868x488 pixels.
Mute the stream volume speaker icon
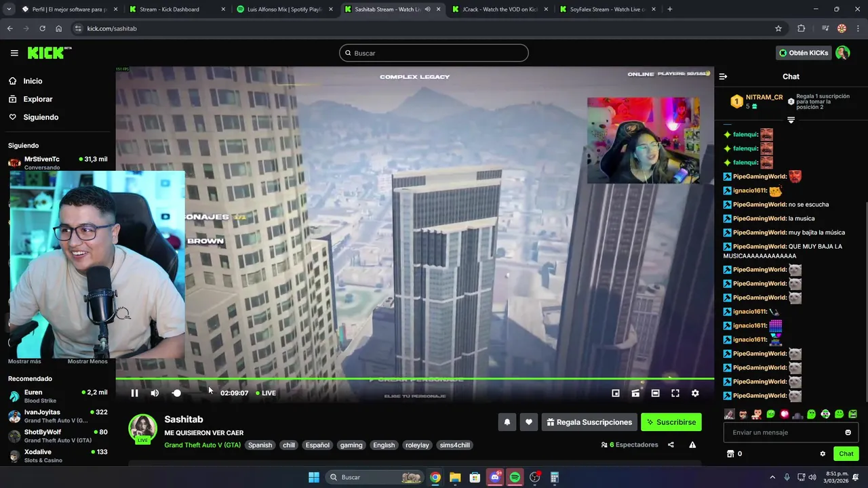pos(155,393)
